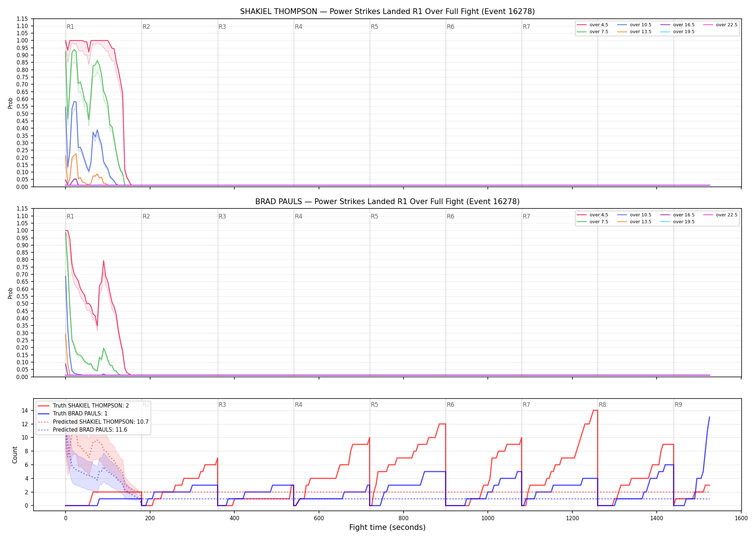Viewport: 756px width, 540px height.
Task: Select 'over 19.5' legend entry in Pauls chart
Action: click(x=678, y=222)
